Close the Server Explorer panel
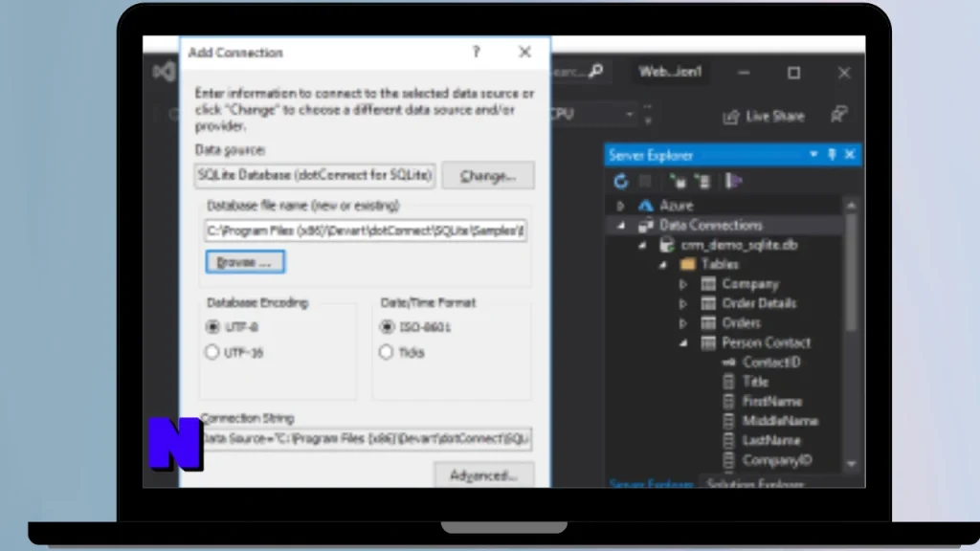The image size is (980, 551). click(850, 154)
